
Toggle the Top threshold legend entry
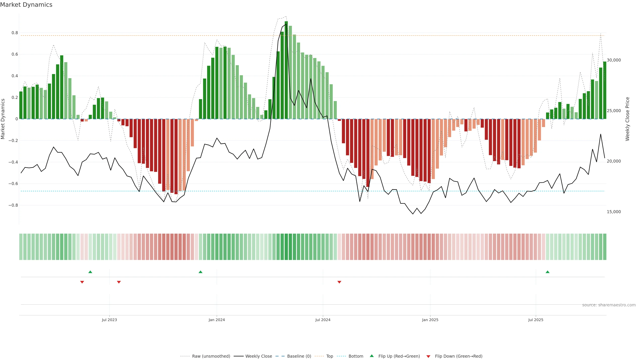(x=330, y=356)
